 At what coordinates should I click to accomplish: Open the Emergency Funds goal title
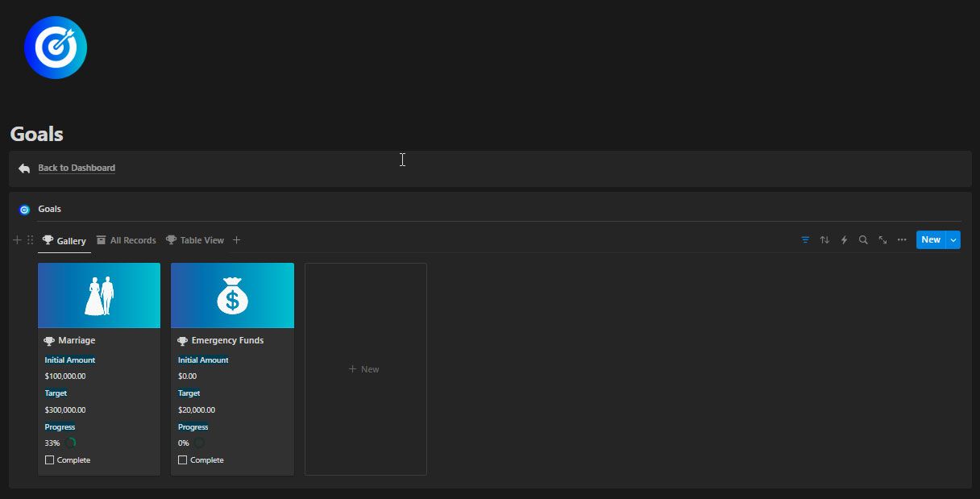(x=227, y=340)
